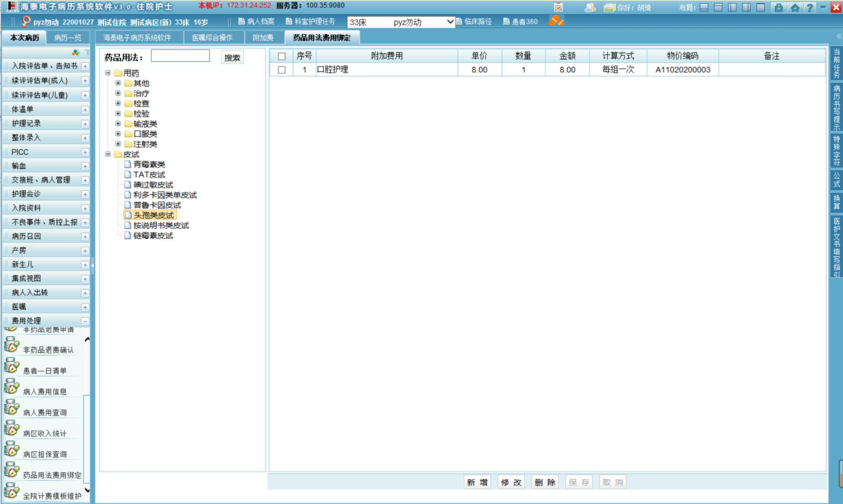The width and height of the screenshot is (843, 504).
Task: Open the home icon in title bar
Action: click(x=795, y=8)
